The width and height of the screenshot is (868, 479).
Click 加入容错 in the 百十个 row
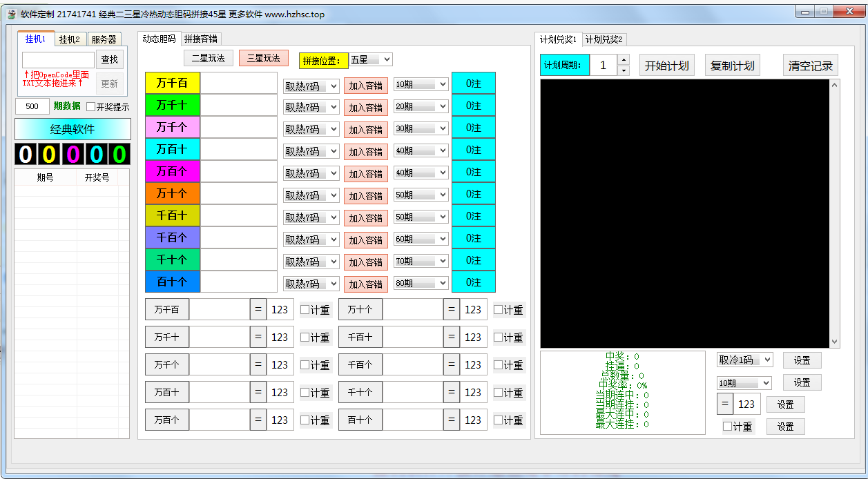point(366,284)
